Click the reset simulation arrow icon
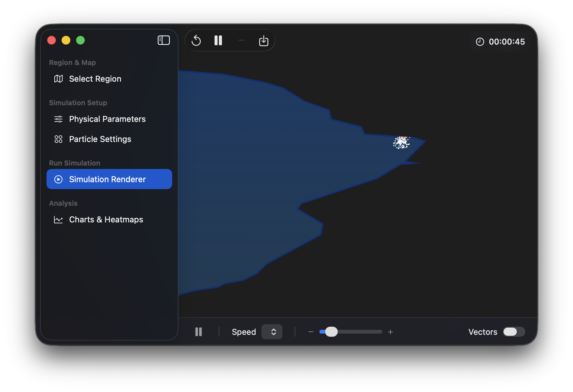 click(196, 41)
